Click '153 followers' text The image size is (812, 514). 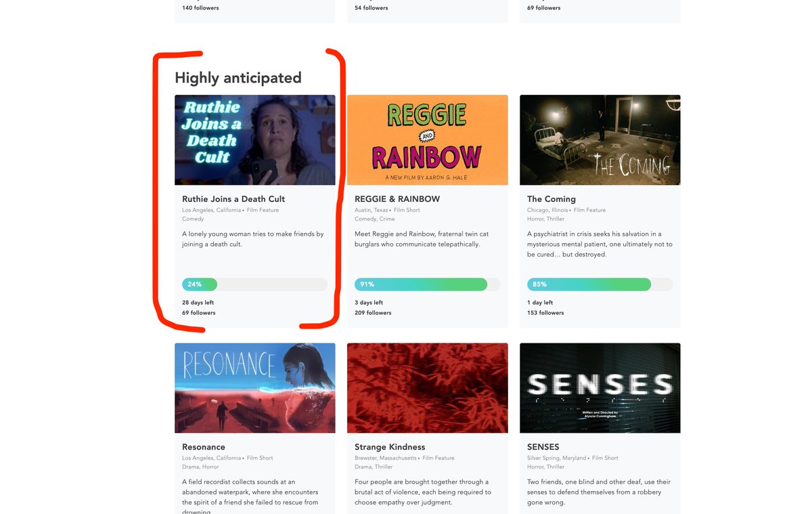tap(545, 313)
